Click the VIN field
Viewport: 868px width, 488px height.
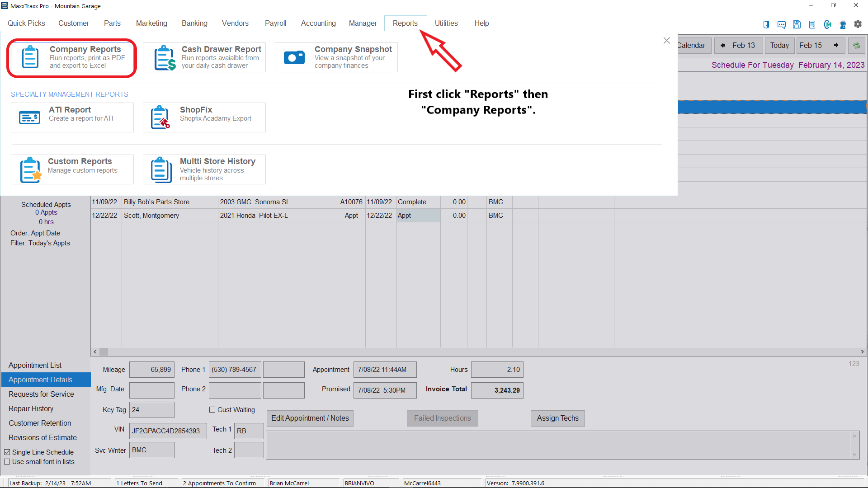coord(168,431)
